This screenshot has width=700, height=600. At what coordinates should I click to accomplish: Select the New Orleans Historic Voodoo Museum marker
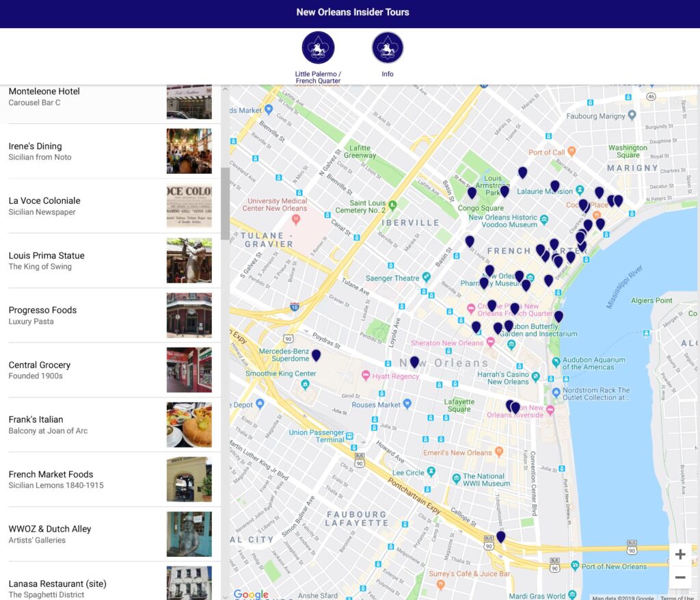[544, 220]
